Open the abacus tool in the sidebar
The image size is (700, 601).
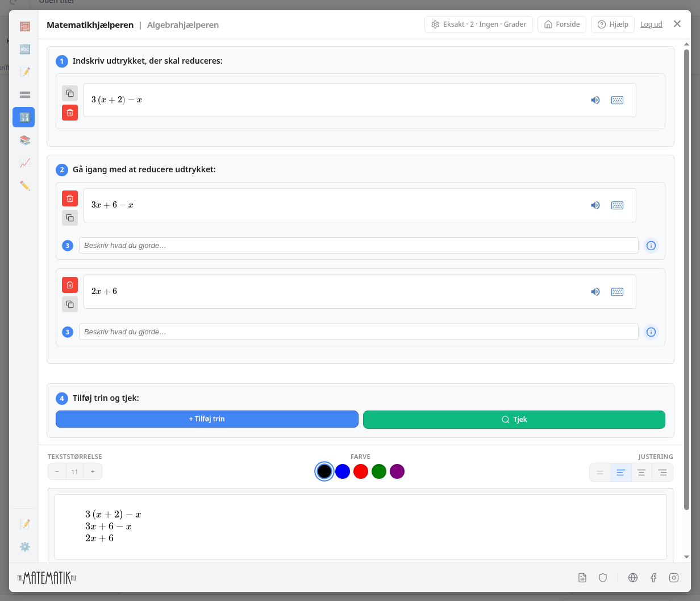pos(24,26)
